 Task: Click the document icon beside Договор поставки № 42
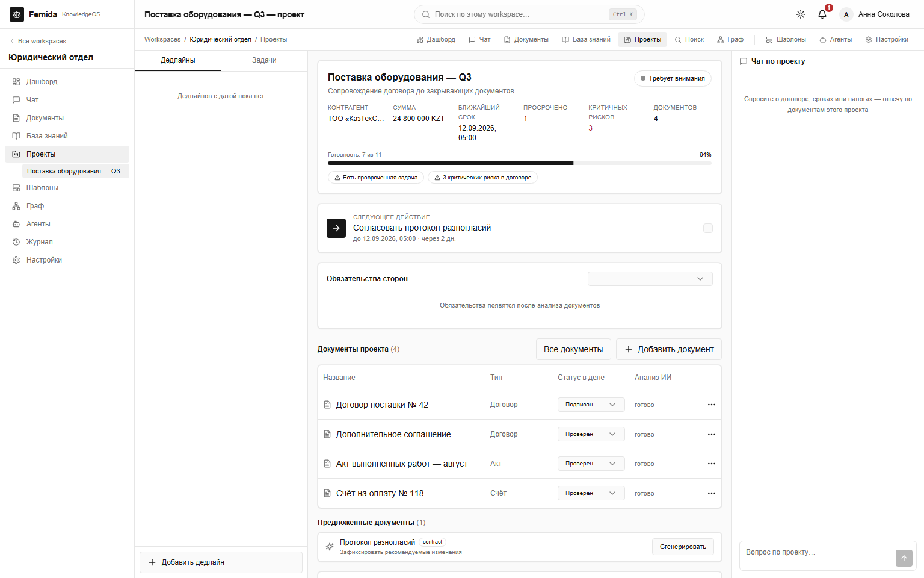[327, 405]
